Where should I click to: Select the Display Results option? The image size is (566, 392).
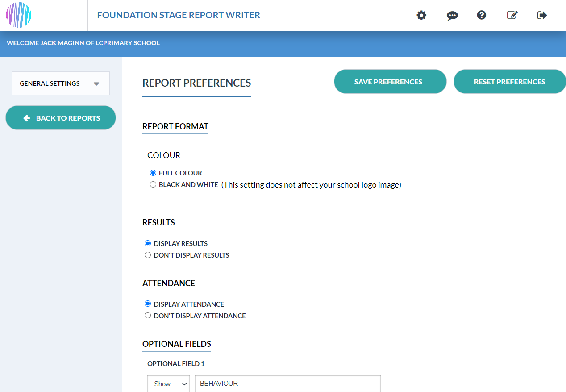click(148, 243)
